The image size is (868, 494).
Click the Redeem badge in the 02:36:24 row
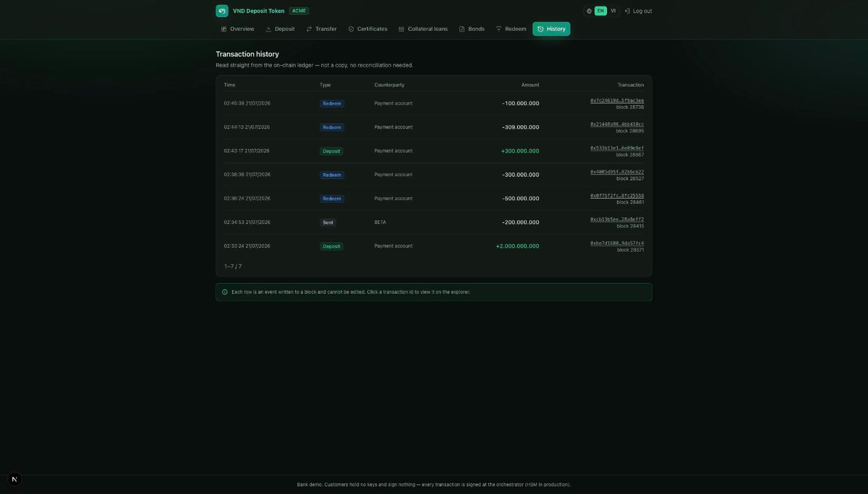(332, 199)
